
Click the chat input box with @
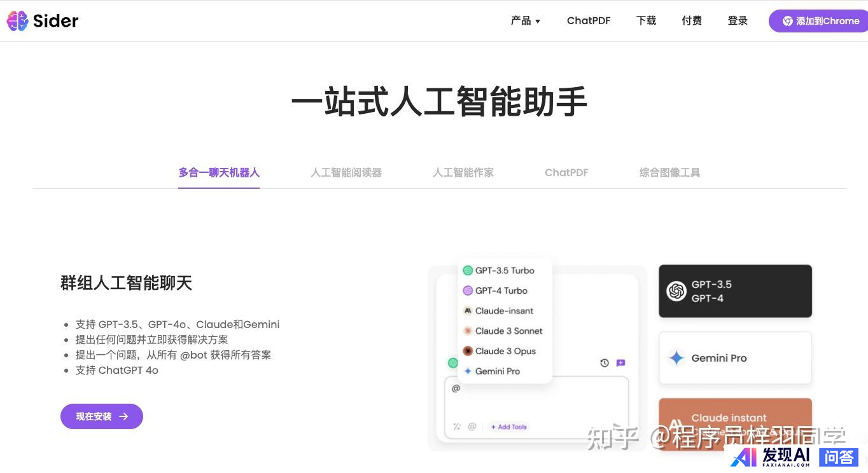(536, 407)
